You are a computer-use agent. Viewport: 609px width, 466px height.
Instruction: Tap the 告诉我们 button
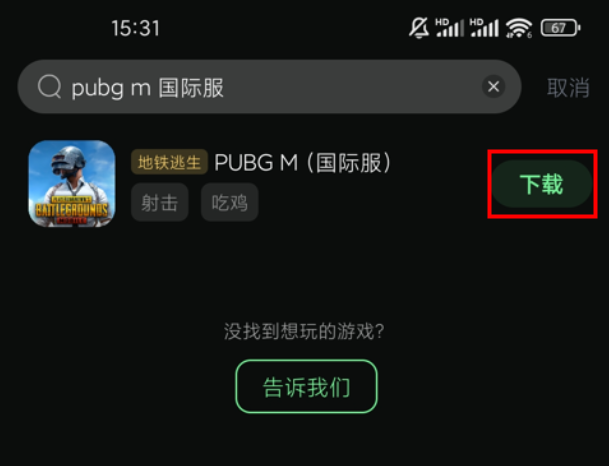[x=306, y=386]
